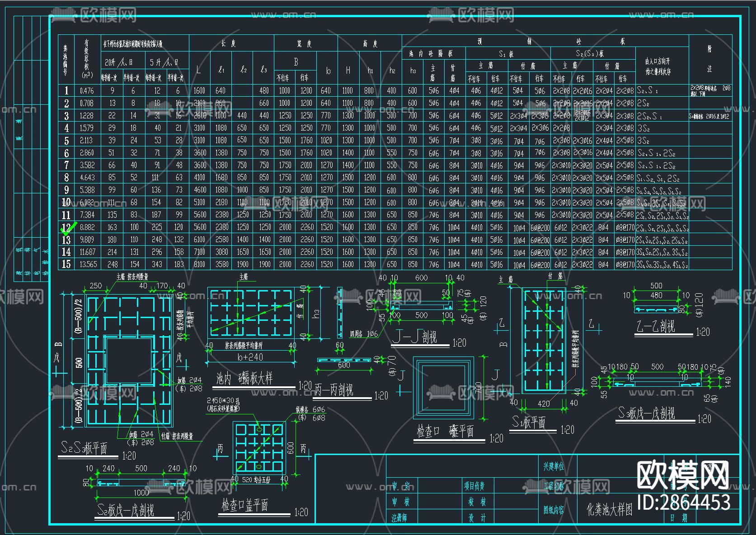
Task: Select the 'S₁板' sub-header in the table
Action: (x=506, y=53)
